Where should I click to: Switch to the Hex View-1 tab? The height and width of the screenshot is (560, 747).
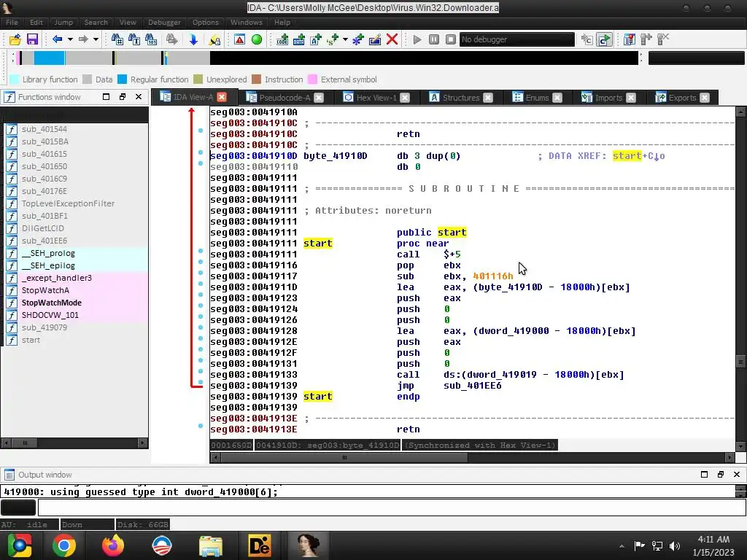click(x=376, y=98)
